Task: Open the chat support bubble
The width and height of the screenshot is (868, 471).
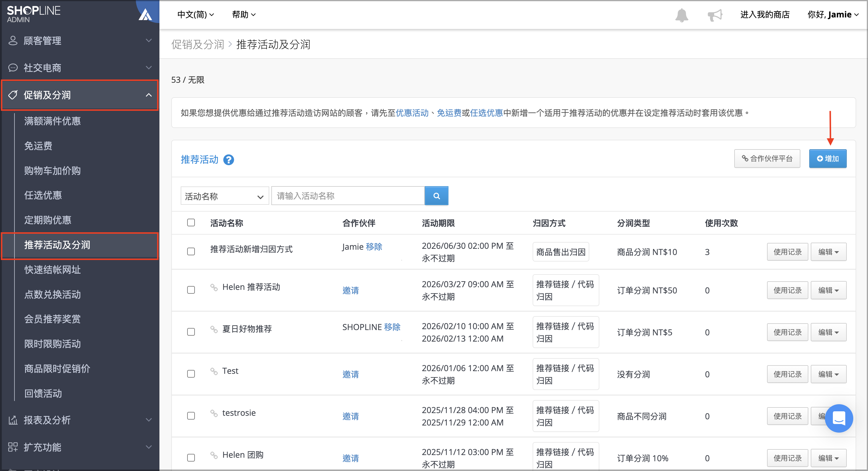Action: [x=839, y=418]
